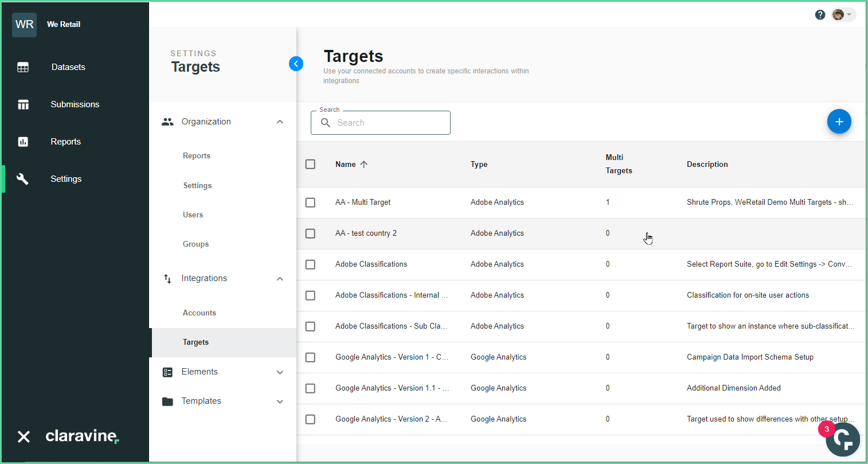Image resolution: width=868 pixels, height=464 pixels.
Task: Click the Elements list icon
Action: tap(167, 372)
